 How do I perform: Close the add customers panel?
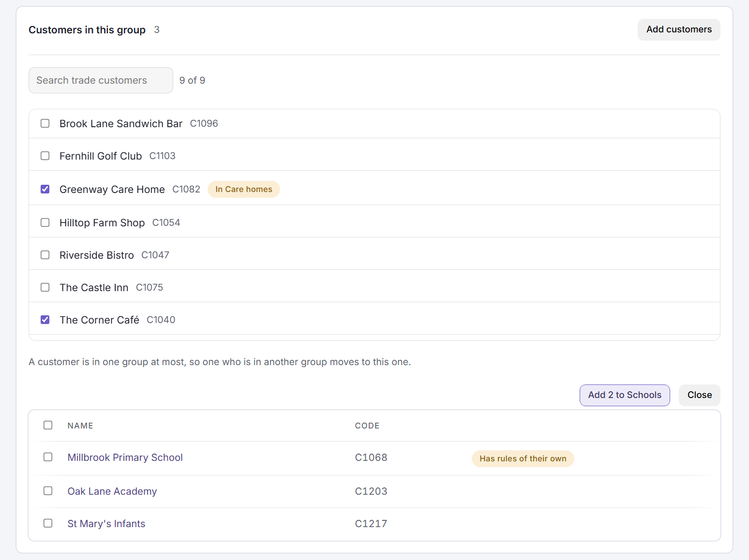click(x=700, y=395)
